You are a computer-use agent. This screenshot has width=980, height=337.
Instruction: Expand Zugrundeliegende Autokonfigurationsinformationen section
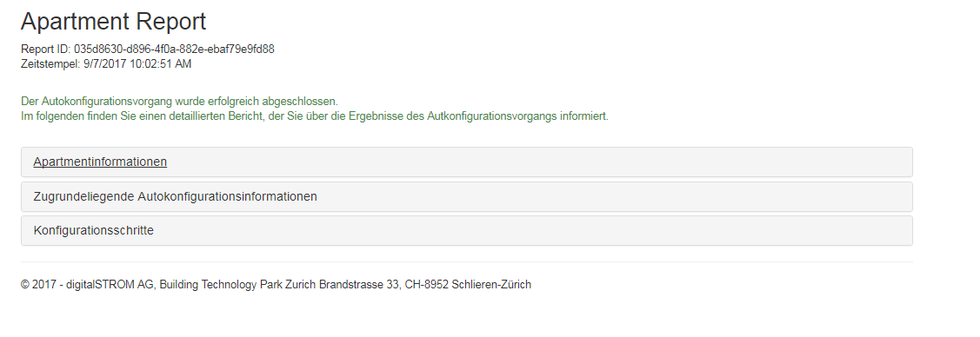coord(467,196)
